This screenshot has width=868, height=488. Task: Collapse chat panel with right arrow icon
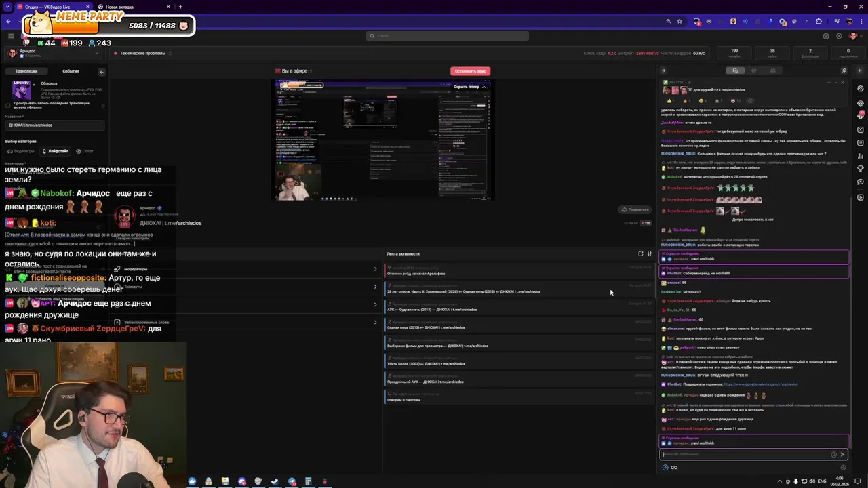663,70
